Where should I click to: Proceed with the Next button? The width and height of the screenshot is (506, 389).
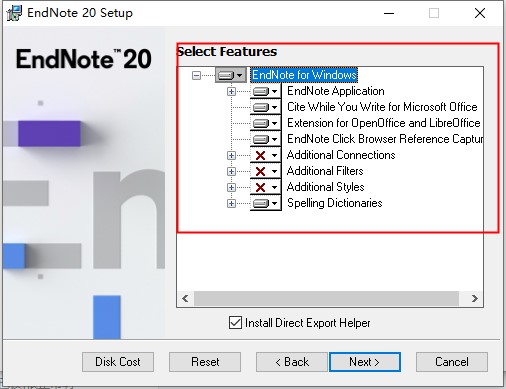(365, 362)
